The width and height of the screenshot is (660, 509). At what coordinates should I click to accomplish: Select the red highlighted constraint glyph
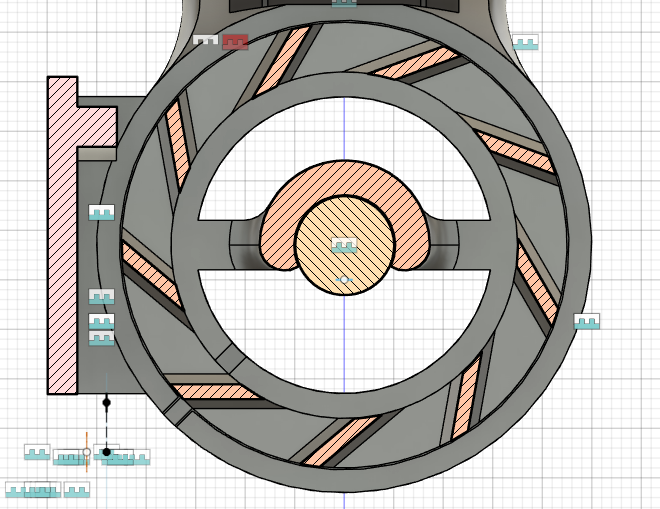click(235, 42)
